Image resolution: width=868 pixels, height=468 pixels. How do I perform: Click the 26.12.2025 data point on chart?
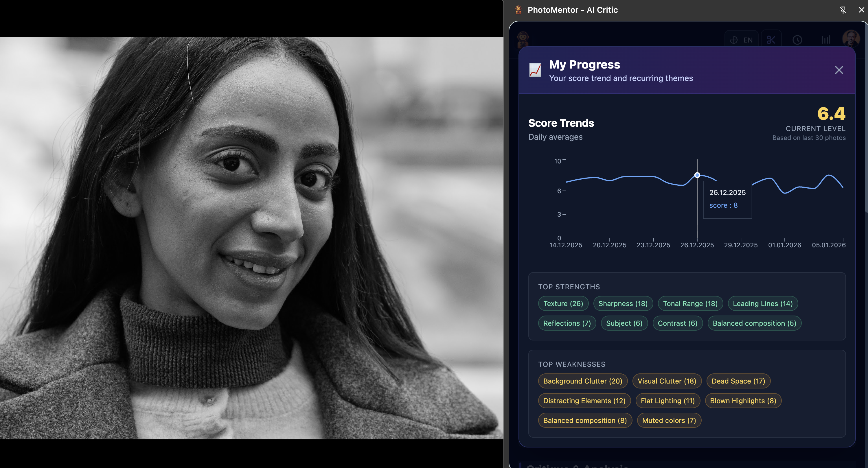697,175
